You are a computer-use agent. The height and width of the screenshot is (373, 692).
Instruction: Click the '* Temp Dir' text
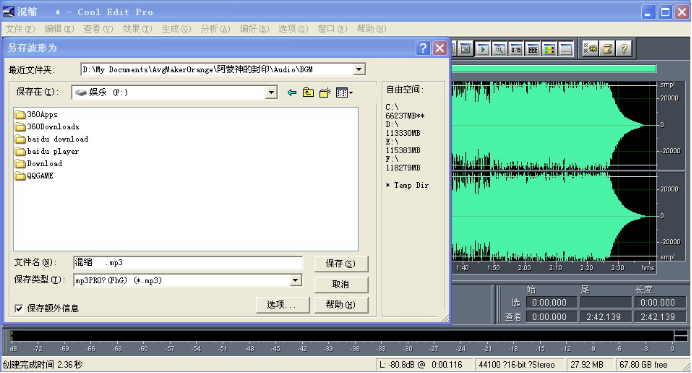point(407,185)
